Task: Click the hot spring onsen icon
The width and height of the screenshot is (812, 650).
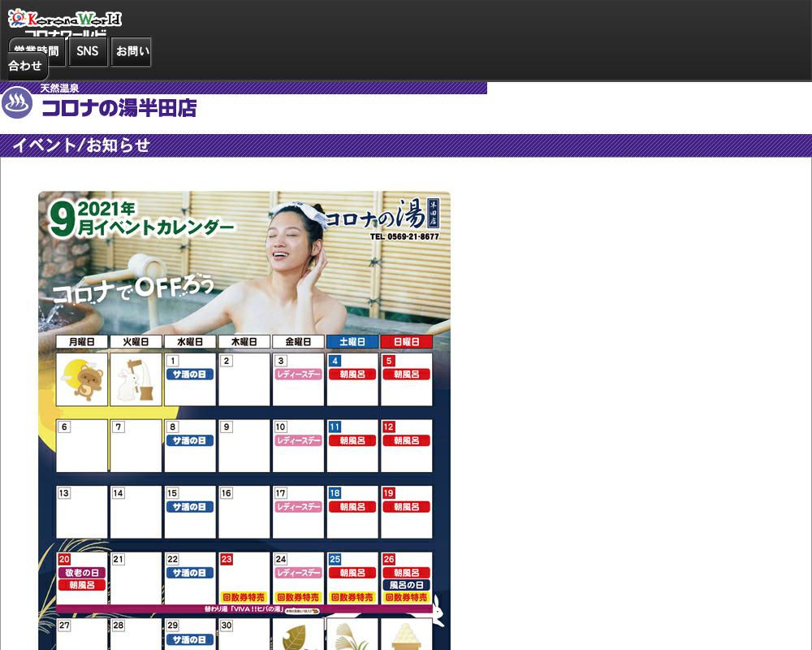Action: pyautogui.click(x=17, y=103)
